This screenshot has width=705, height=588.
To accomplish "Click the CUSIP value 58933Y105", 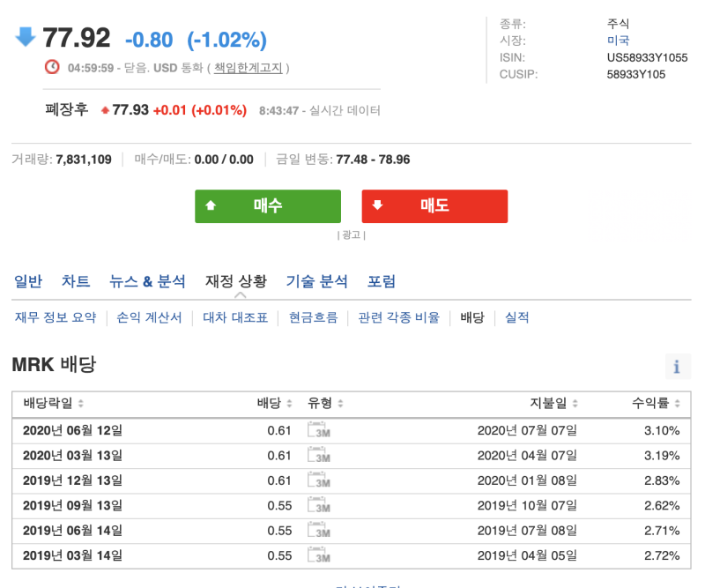I will [x=635, y=74].
